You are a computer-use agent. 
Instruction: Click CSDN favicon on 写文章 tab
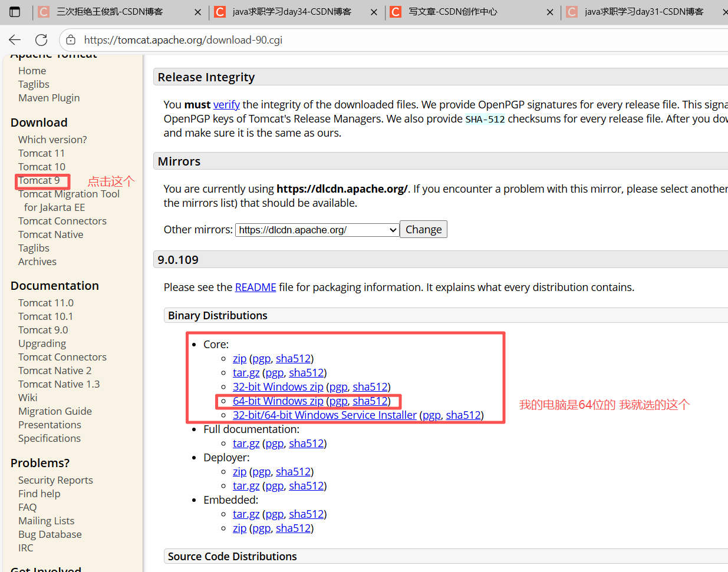pos(396,12)
